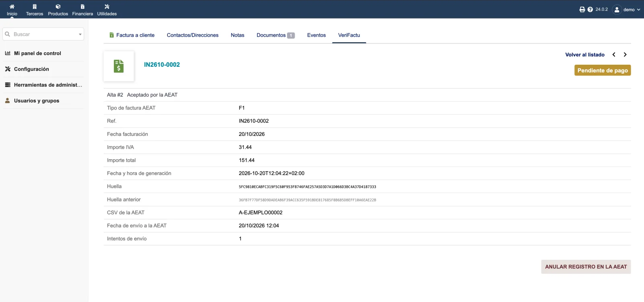The height and width of the screenshot is (302, 644).
Task: Open the Notas tab
Action: pos(237,35)
